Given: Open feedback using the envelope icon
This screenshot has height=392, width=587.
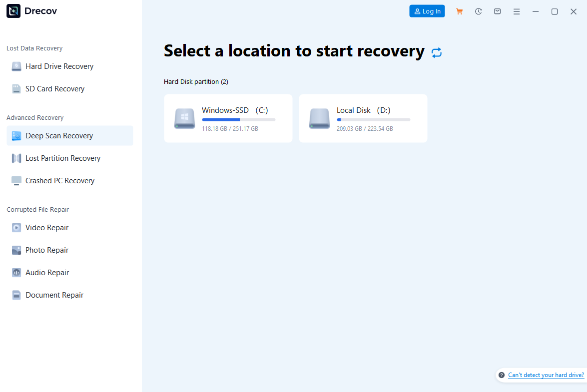Looking at the screenshot, I should point(497,11).
